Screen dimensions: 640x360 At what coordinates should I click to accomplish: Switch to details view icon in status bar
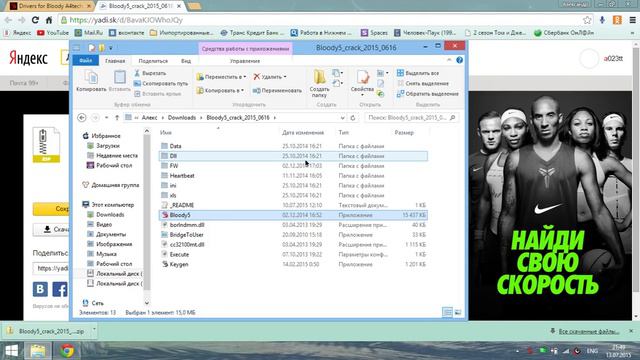pyautogui.click(x=447, y=313)
